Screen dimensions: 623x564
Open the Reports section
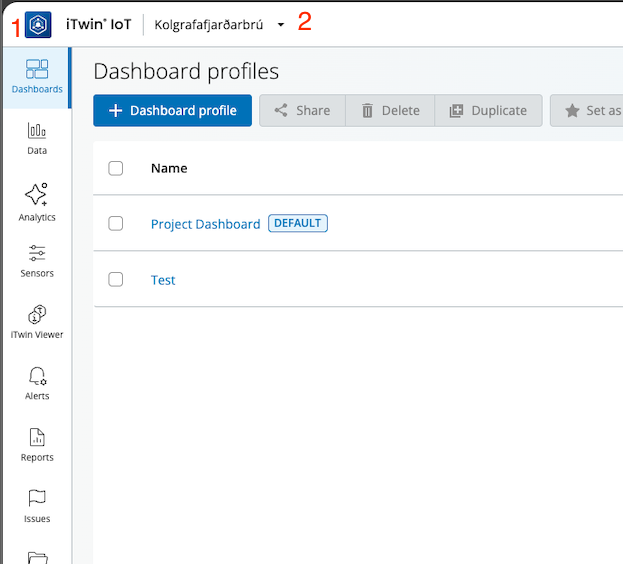[37, 445]
